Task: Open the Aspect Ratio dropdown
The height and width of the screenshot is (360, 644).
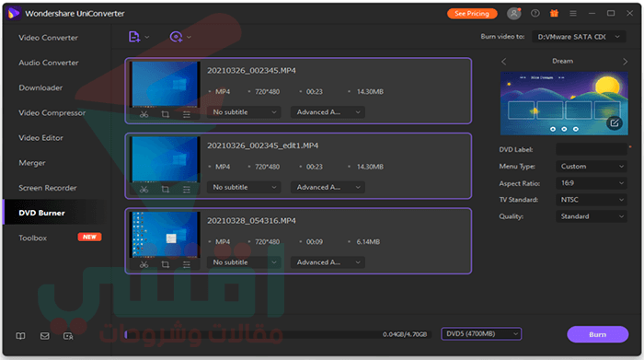Action: 592,183
